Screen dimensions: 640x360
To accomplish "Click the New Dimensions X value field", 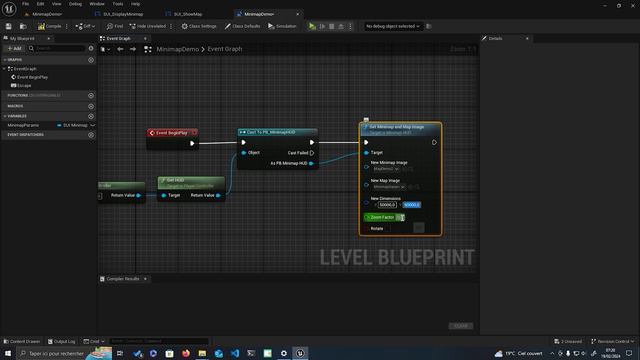I will [387, 205].
